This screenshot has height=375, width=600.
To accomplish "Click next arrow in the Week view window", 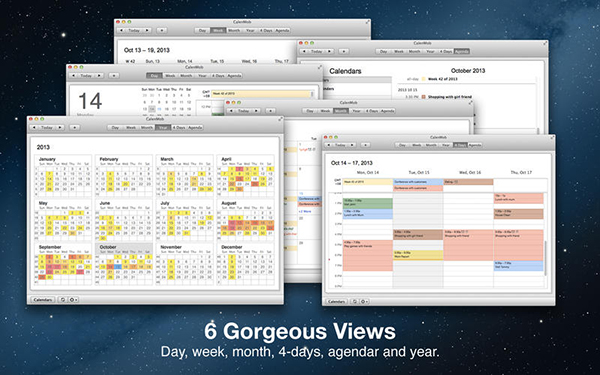I will point(147,30).
